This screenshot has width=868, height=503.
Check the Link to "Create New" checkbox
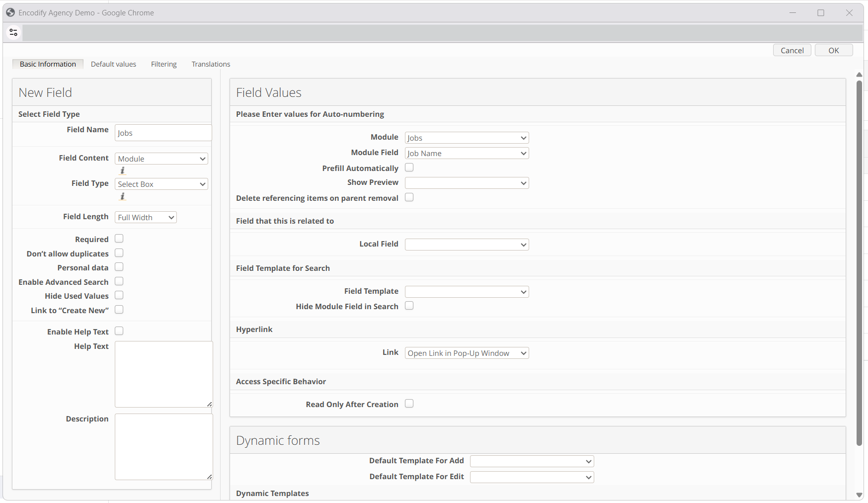click(x=119, y=310)
